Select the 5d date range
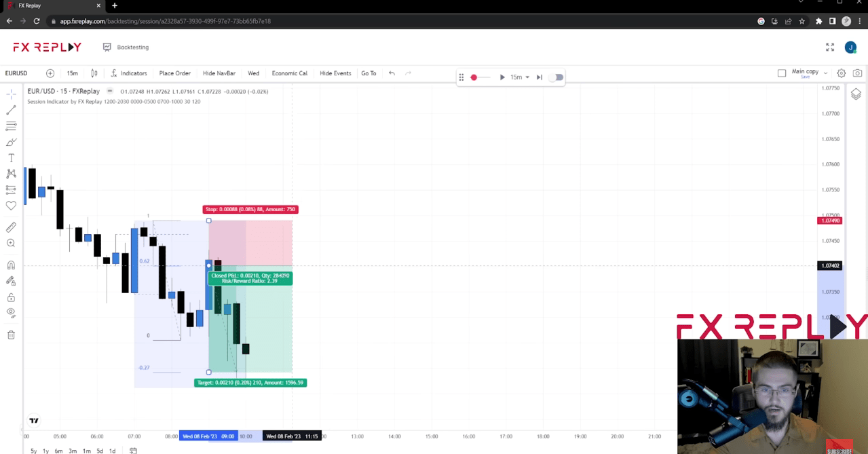Screen dimensions: 868x454 click(100, 451)
